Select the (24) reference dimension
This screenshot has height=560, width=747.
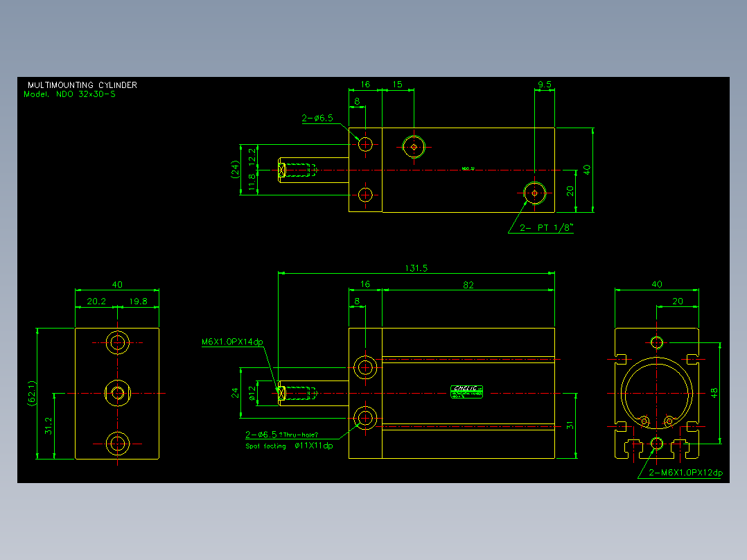pyautogui.click(x=234, y=169)
